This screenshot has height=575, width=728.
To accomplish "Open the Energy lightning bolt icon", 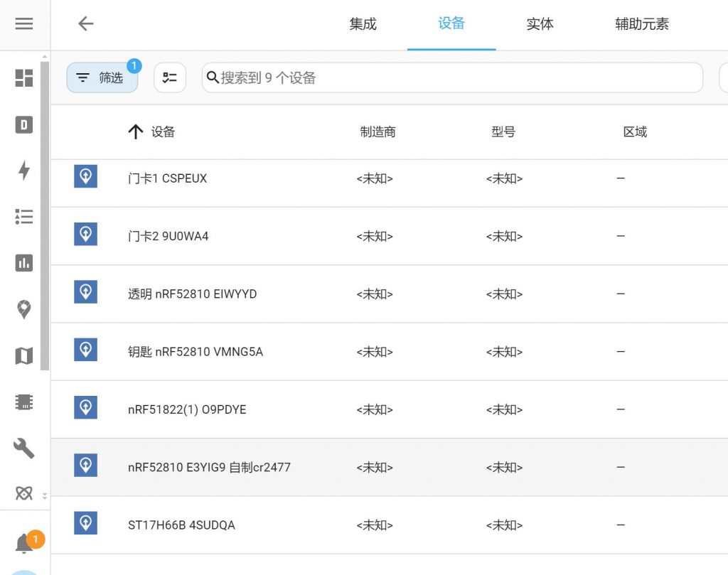I will coord(24,171).
